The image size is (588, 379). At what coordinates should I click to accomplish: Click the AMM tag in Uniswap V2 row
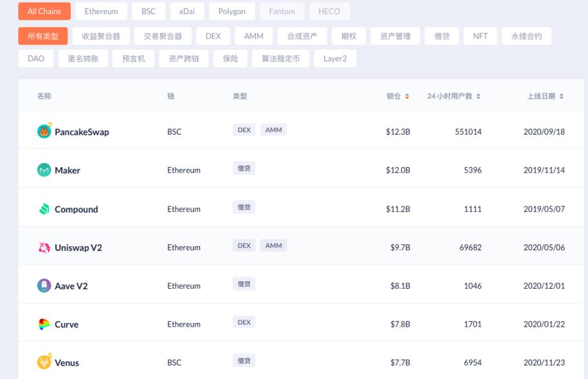274,246
